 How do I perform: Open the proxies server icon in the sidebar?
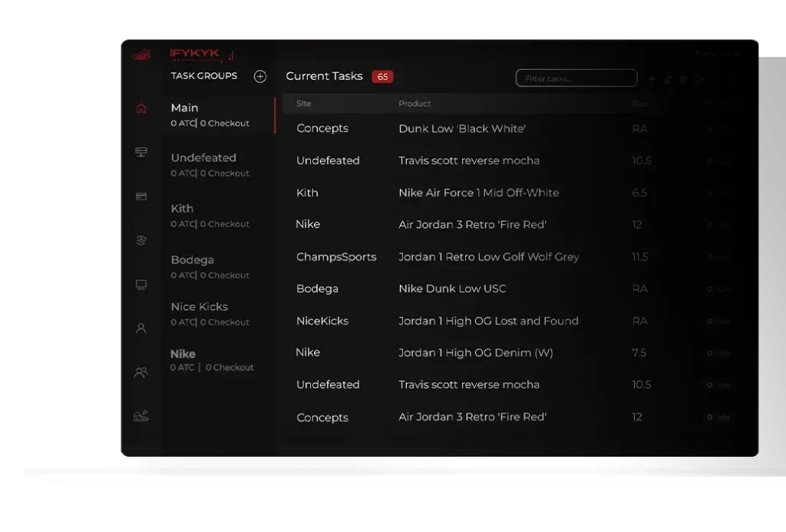(141, 152)
